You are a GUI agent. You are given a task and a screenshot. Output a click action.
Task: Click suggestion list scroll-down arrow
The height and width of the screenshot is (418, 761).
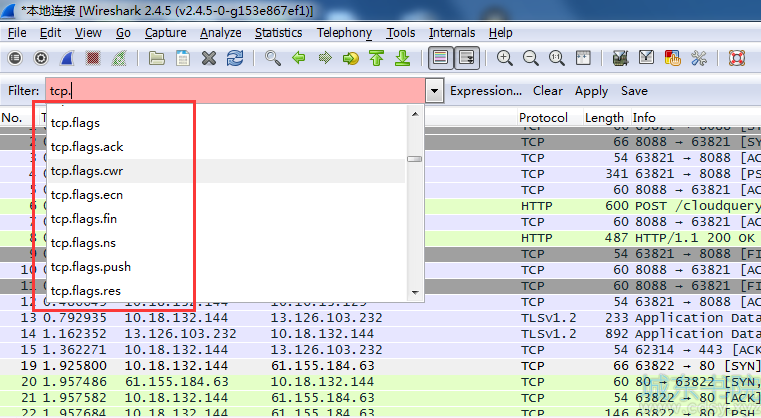414,292
